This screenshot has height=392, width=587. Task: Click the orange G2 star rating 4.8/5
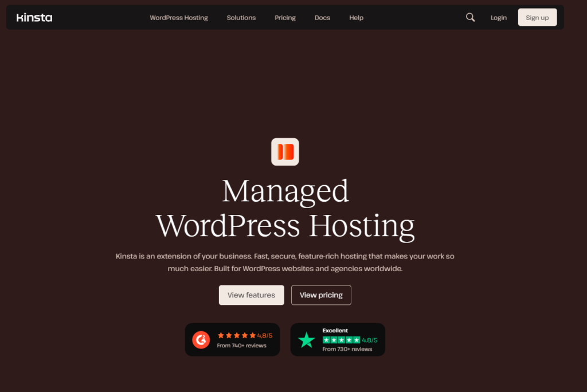click(245, 335)
